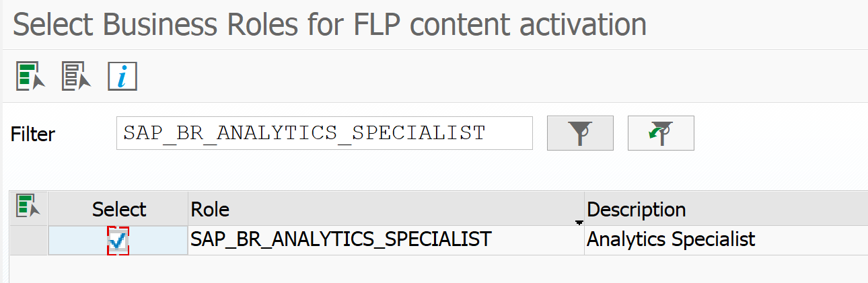Uncheck the SAP_BR_ANALYTICS_SPECIALIST select checkbox
The width and height of the screenshot is (868, 283).
click(x=118, y=241)
